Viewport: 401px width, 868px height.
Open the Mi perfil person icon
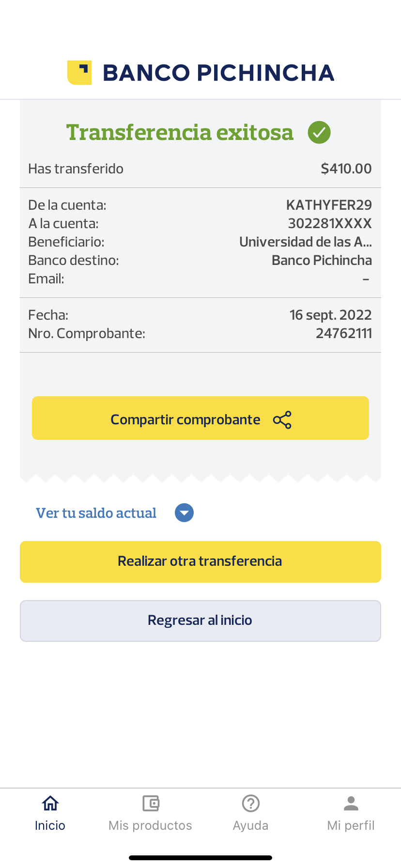pos(351,804)
